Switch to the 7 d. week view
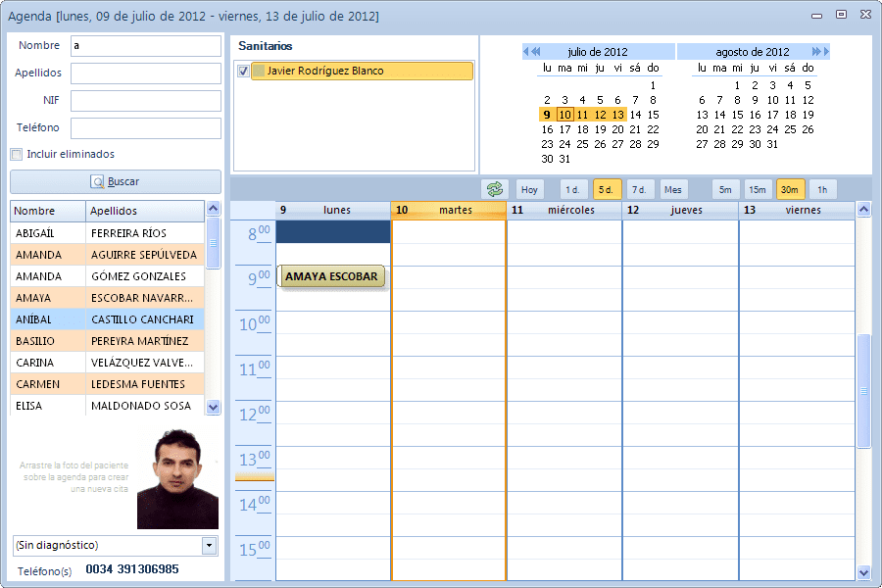Viewport: 882px width, 588px height. [x=639, y=189]
